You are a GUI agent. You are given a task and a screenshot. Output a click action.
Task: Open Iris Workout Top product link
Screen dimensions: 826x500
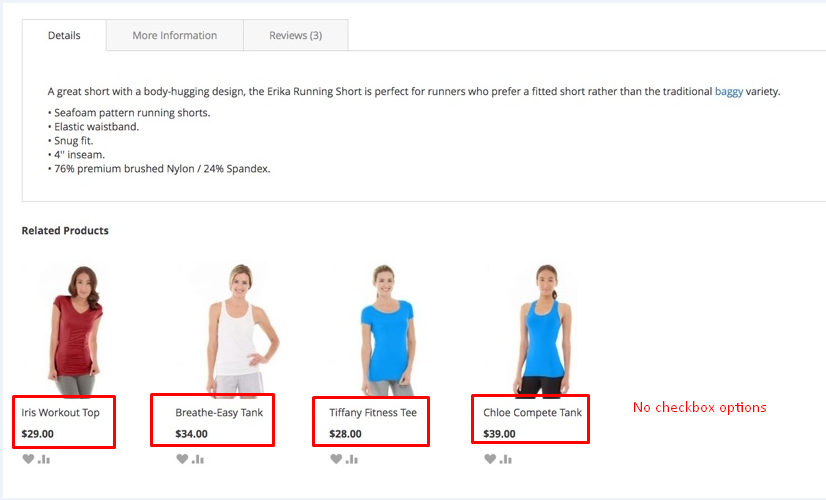[x=60, y=413]
